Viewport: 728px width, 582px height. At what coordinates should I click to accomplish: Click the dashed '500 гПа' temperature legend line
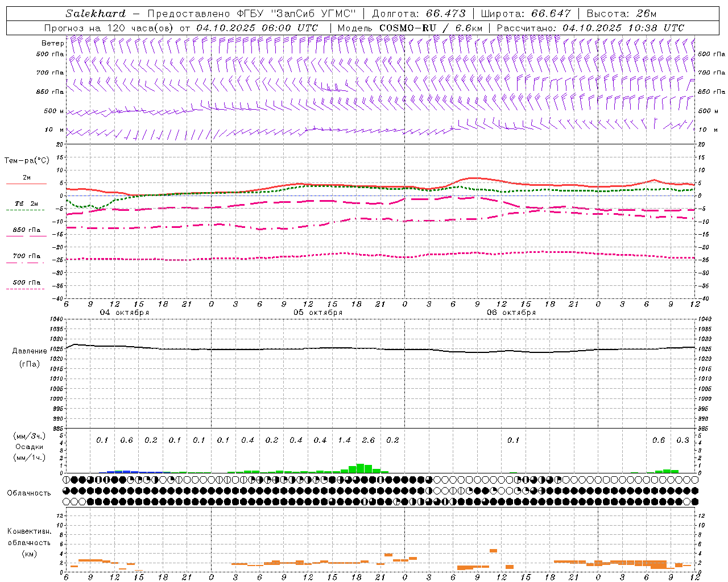25,289
